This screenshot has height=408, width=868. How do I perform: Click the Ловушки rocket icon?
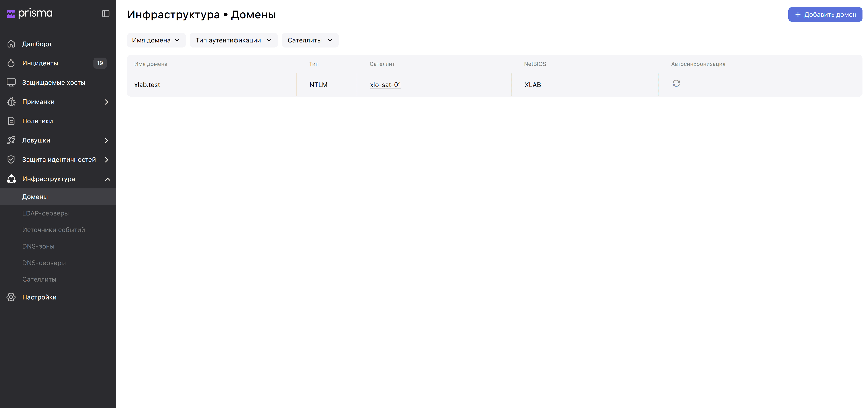pyautogui.click(x=11, y=140)
